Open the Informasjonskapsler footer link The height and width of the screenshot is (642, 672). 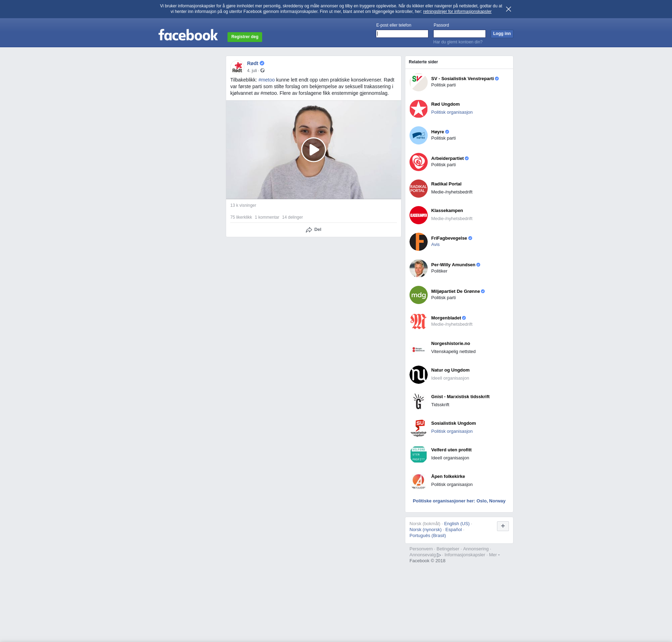coord(465,555)
